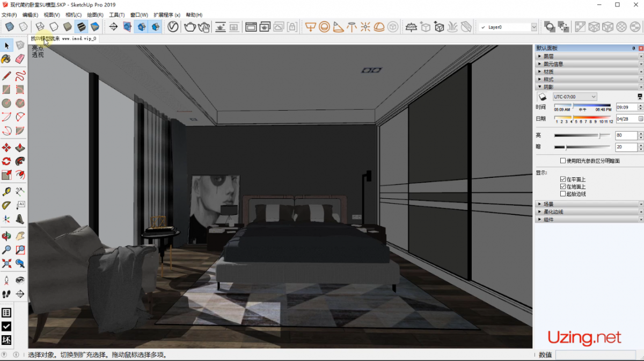Click the V-Ray asset editor icon
This screenshot has width=644, height=361.
click(x=173, y=27)
